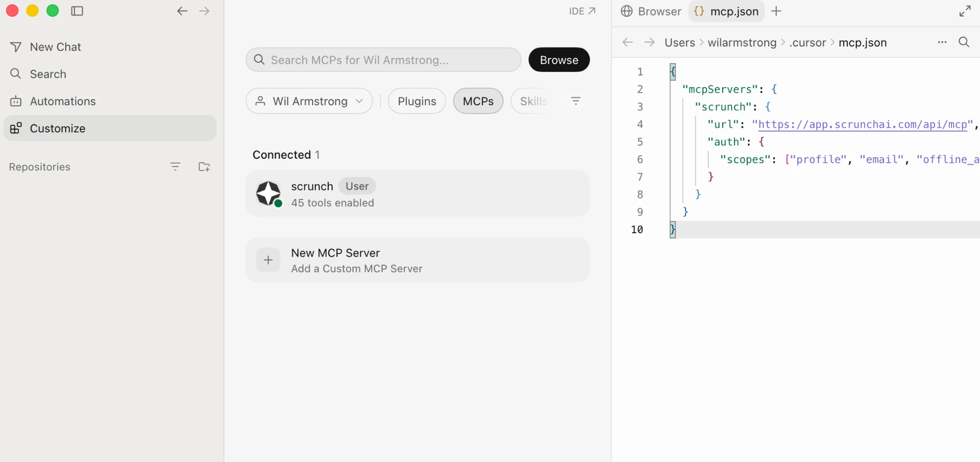This screenshot has width=980, height=462.
Task: Click the "mcpServers" key in the editor
Action: pyautogui.click(x=720, y=89)
